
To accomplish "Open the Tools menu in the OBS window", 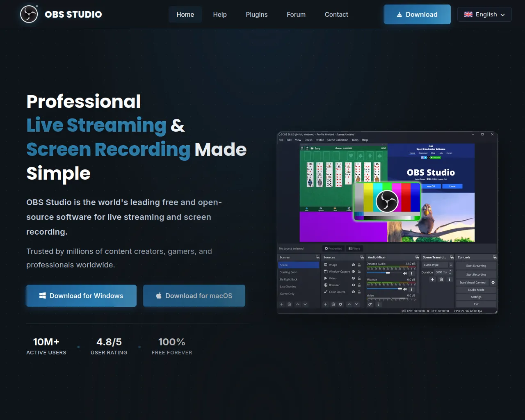I will click(355, 140).
